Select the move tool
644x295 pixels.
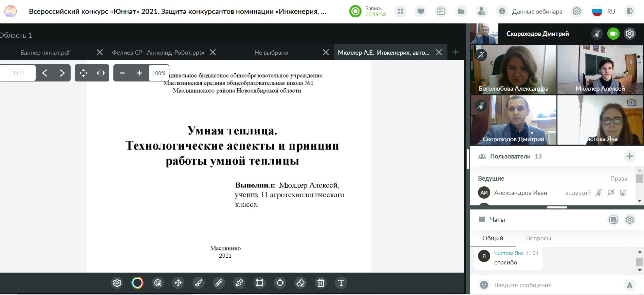point(178,283)
